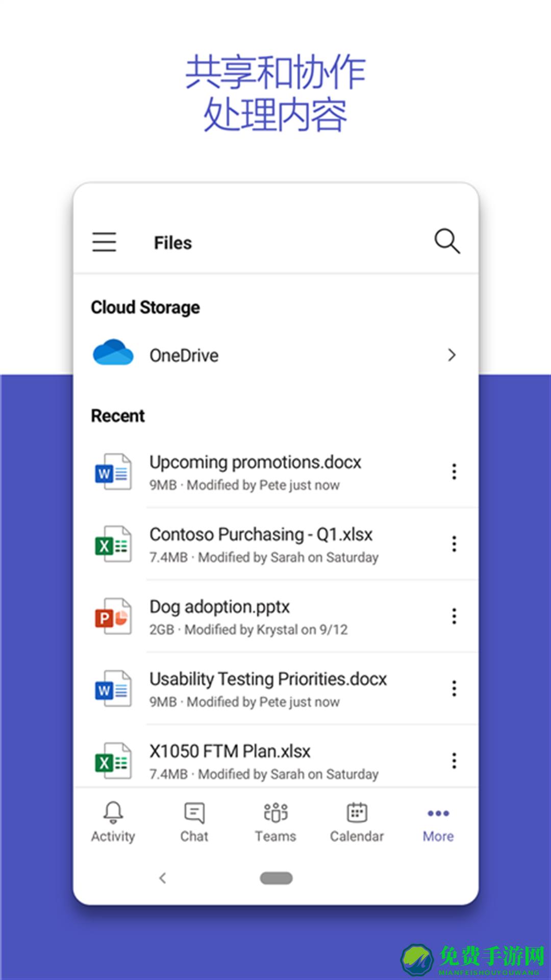Switch to the Activity tab

[113, 822]
